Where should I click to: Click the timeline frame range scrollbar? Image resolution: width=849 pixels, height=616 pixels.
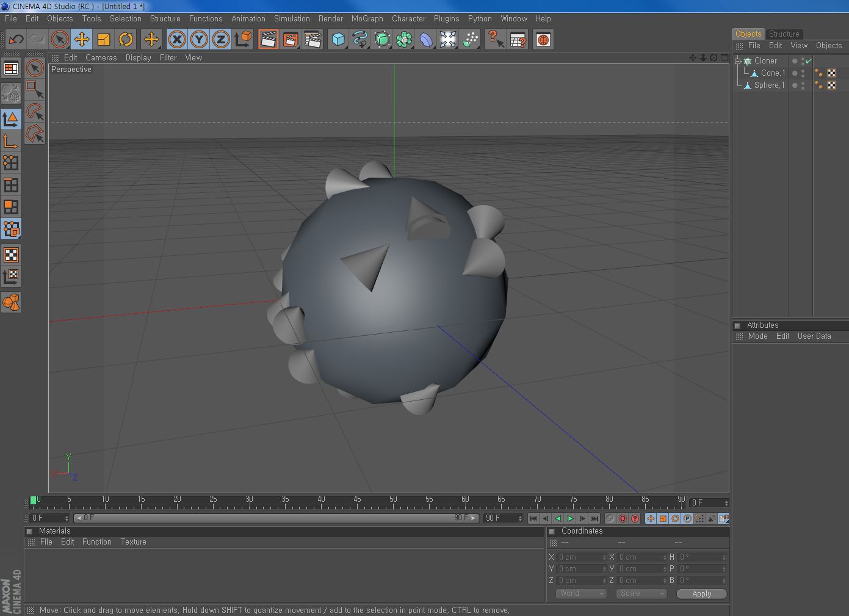(276, 518)
